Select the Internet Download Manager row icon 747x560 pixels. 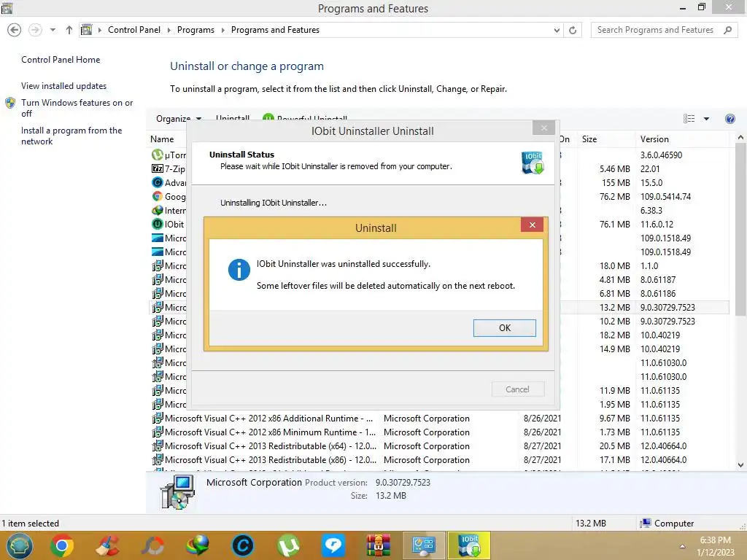pyautogui.click(x=158, y=210)
